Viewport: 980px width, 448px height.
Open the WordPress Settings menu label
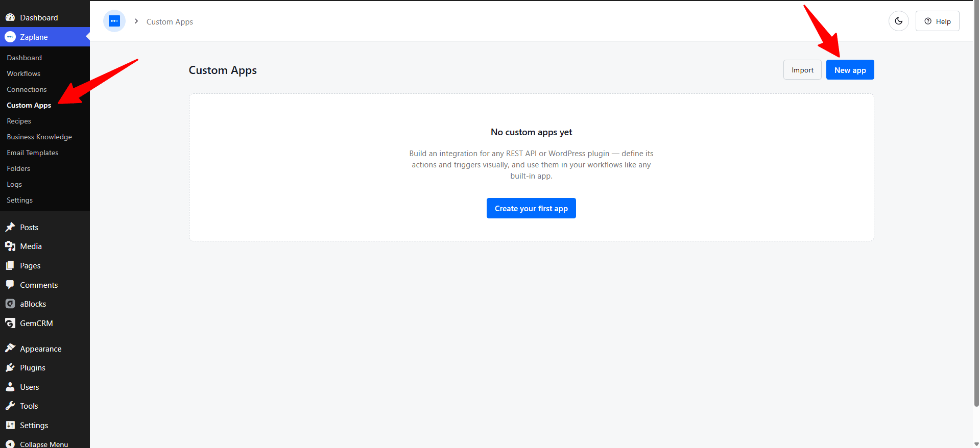34,425
